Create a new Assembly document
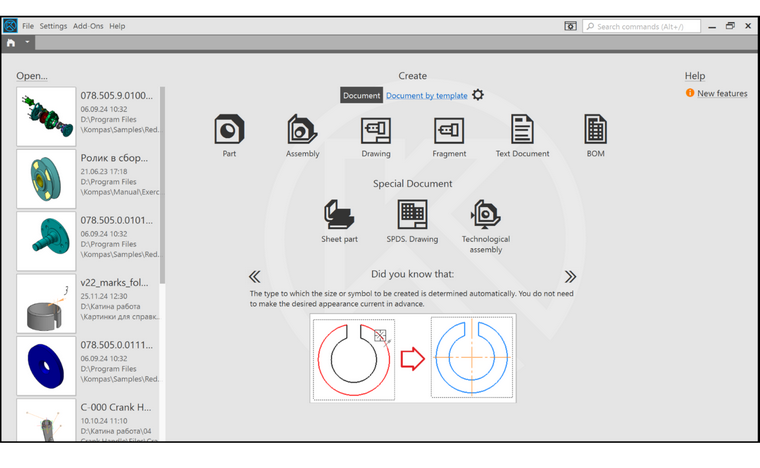This screenshot has width=760, height=468. point(302,130)
